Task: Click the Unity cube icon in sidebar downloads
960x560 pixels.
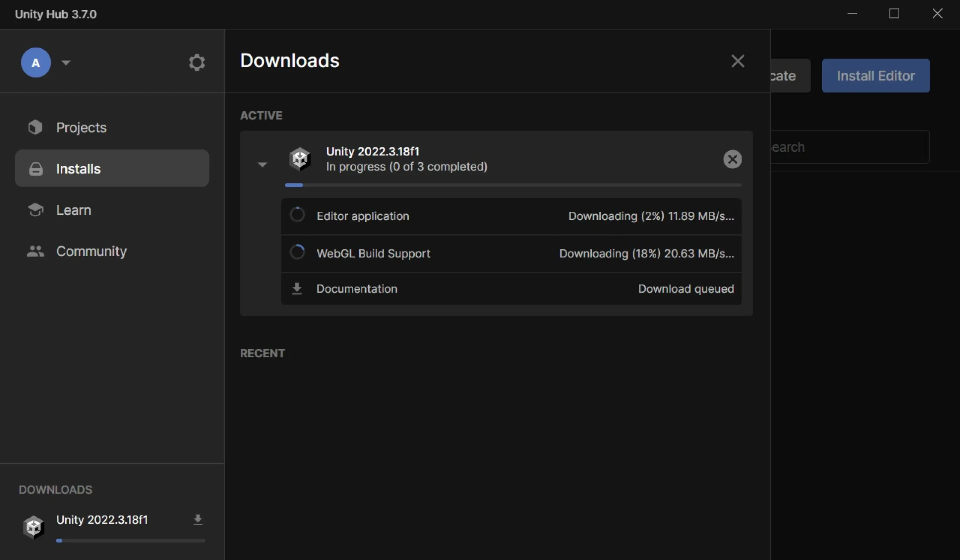Action: point(34,527)
